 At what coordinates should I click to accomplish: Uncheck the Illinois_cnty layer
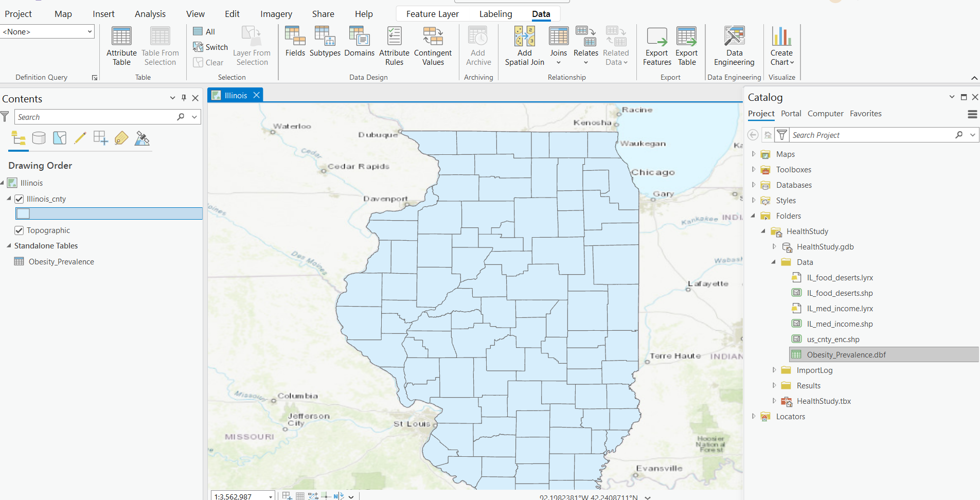(19, 199)
